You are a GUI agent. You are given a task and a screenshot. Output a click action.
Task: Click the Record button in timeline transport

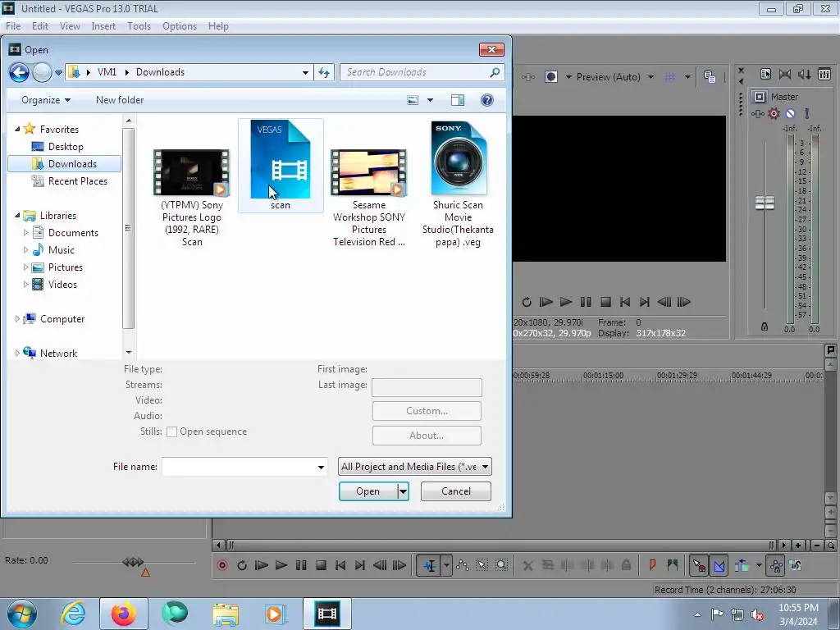click(222, 565)
